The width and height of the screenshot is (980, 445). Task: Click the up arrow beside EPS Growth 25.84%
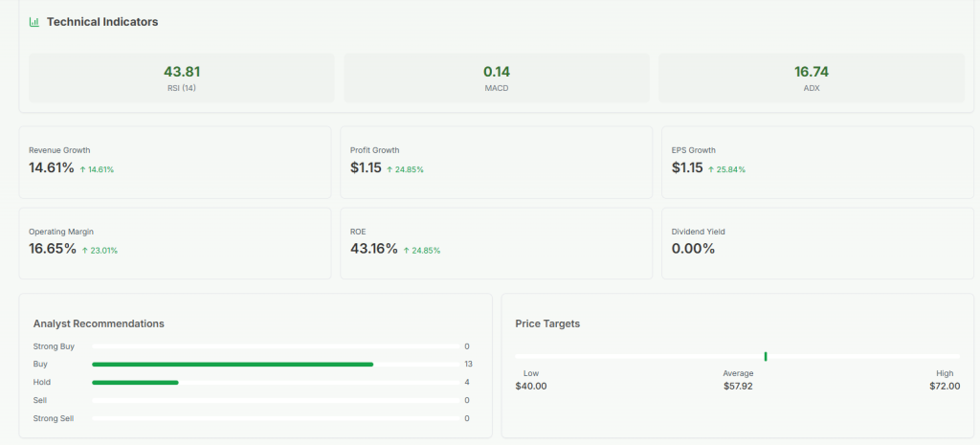point(711,169)
